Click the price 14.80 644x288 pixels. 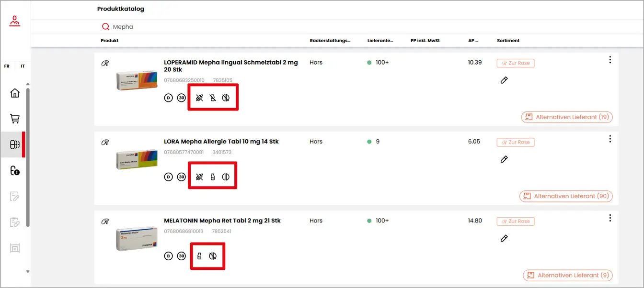[475, 221]
